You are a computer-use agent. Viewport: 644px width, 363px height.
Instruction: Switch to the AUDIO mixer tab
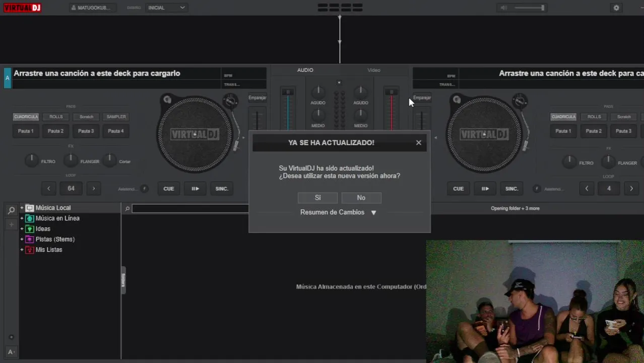tap(305, 70)
